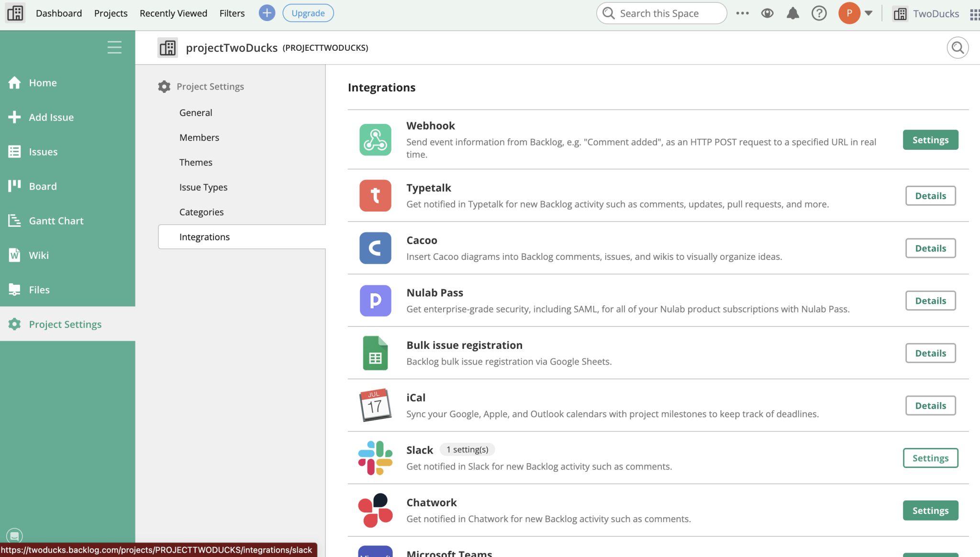Click the Typetalk integration icon
The width and height of the screenshot is (980, 557).
pos(375,195)
